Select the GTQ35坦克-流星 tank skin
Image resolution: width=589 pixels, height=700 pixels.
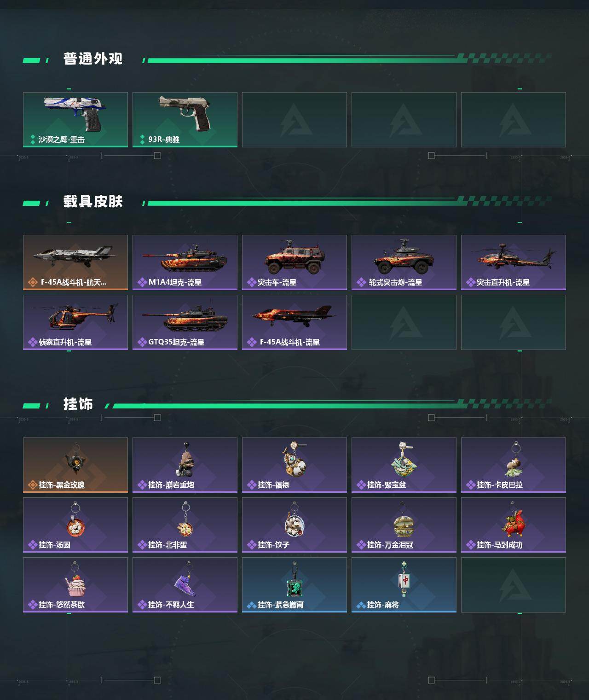point(185,322)
